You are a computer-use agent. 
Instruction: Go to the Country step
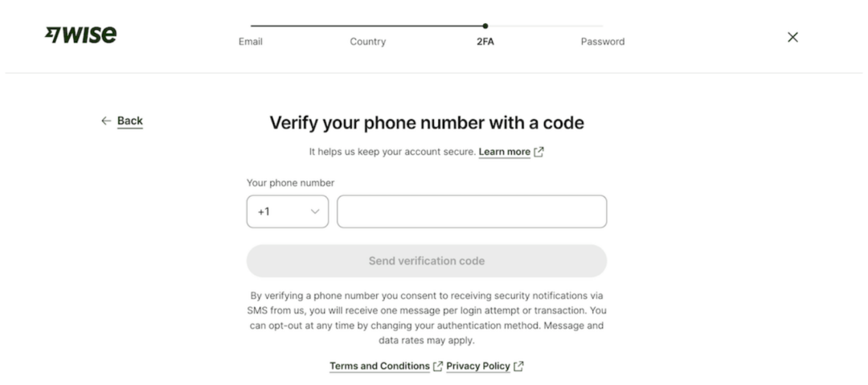coord(367,42)
